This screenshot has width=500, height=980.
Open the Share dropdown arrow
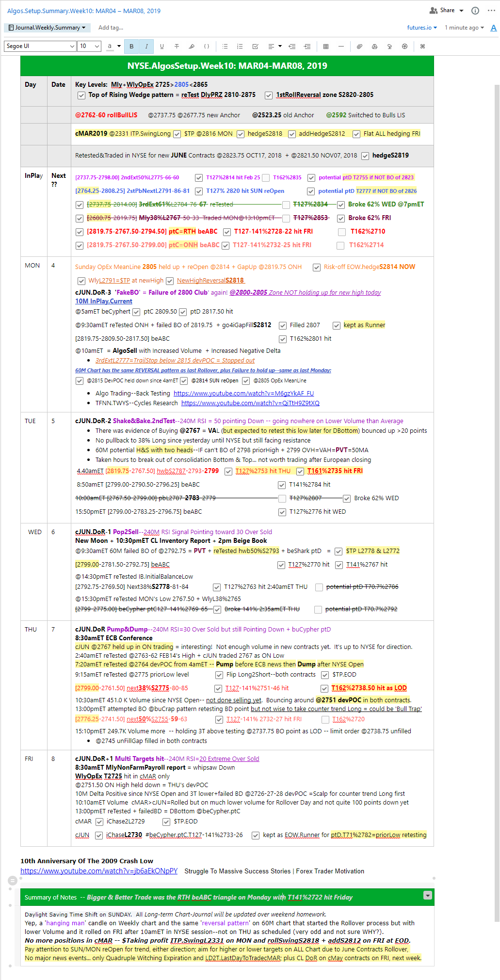(461, 11)
